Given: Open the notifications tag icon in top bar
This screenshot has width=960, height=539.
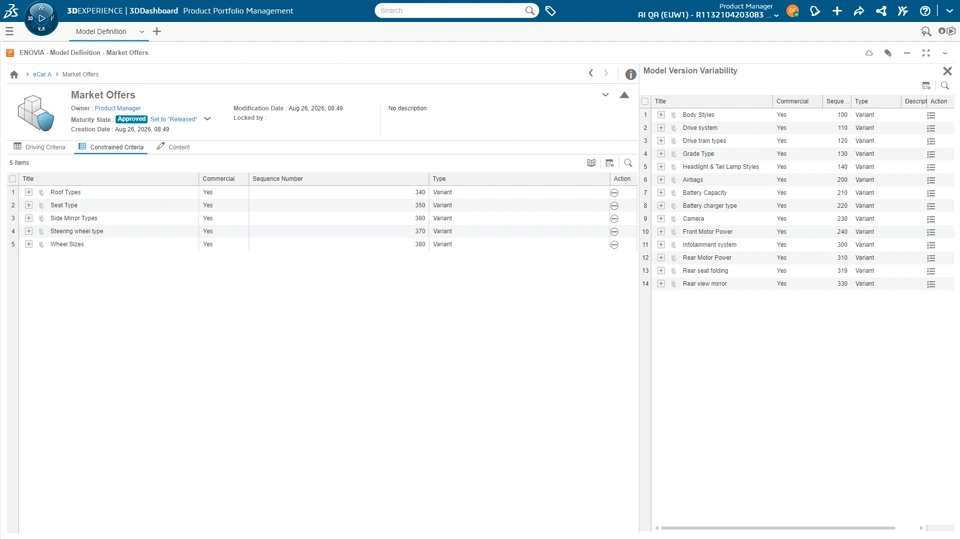Looking at the screenshot, I should point(815,10).
